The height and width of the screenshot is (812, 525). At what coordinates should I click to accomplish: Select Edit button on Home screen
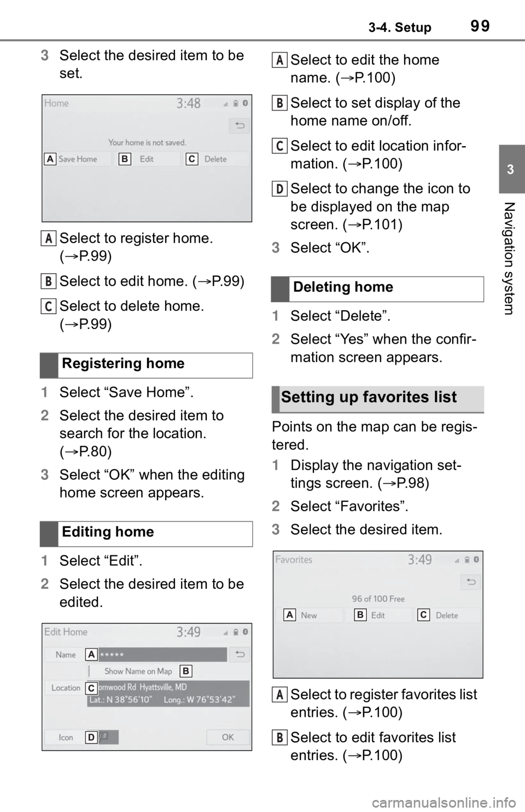[x=147, y=159]
